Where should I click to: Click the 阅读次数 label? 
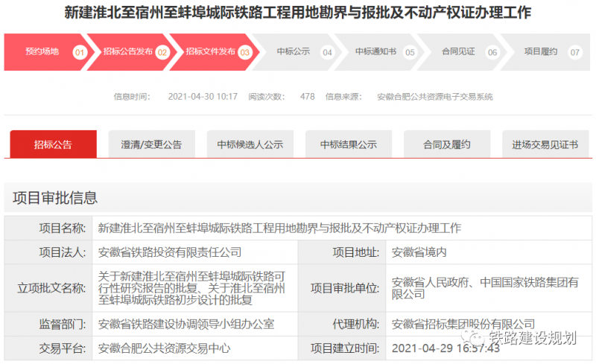[x=267, y=97]
